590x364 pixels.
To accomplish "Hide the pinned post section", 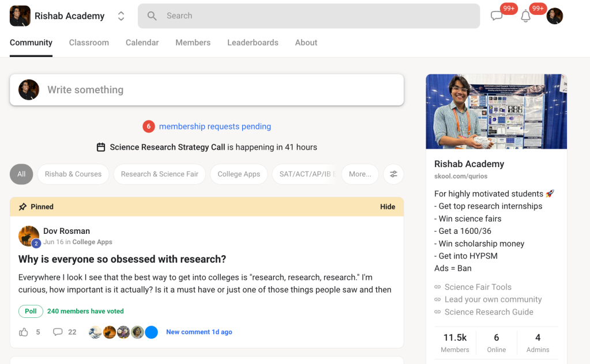I will click(388, 207).
